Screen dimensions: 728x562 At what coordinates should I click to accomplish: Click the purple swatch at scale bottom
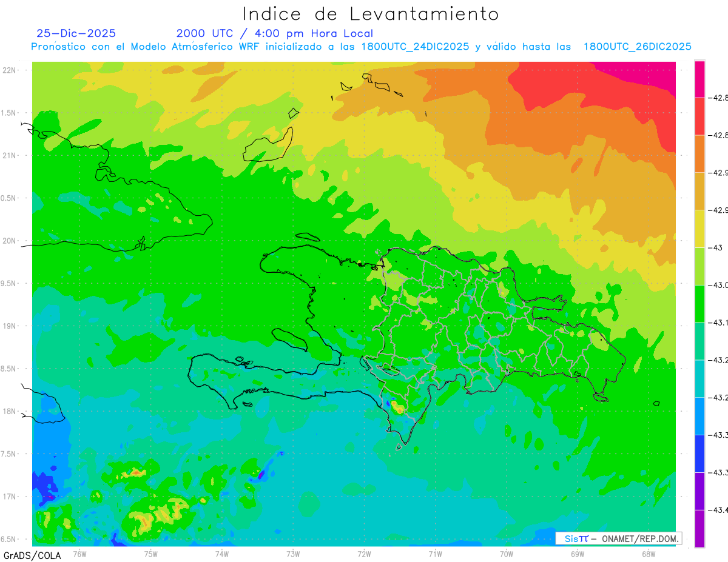click(699, 529)
